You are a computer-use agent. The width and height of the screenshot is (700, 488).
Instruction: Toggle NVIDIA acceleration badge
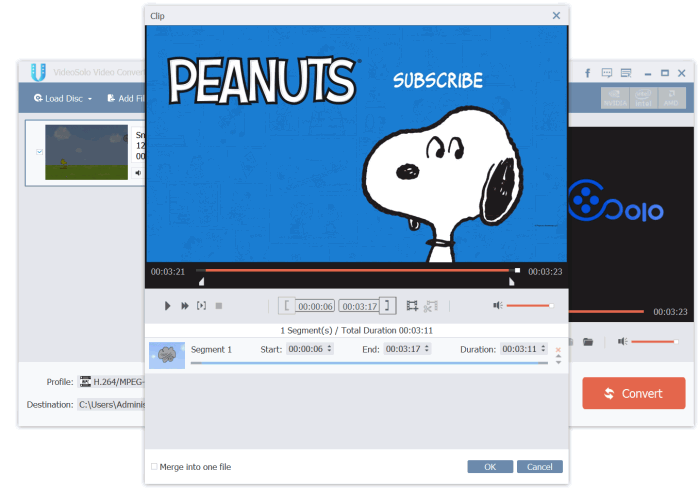(615, 98)
